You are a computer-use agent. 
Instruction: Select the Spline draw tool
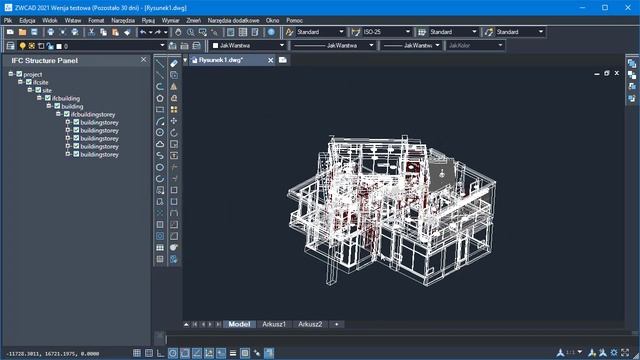point(160,156)
